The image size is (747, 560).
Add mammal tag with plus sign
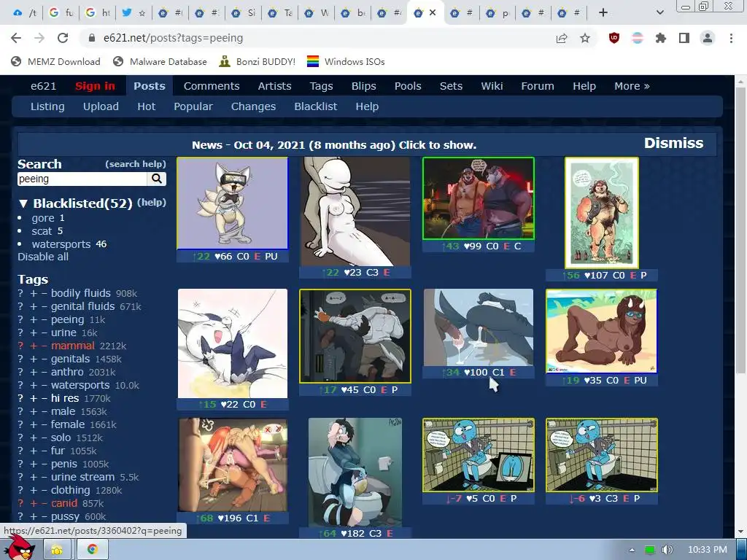(34, 346)
